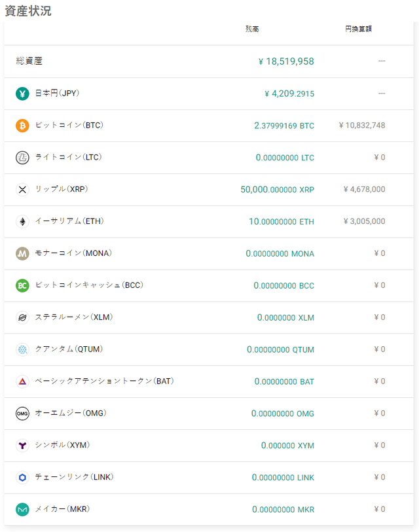The image size is (419, 532).
Task: Click the 資産状況 page heading
Action: (28, 11)
